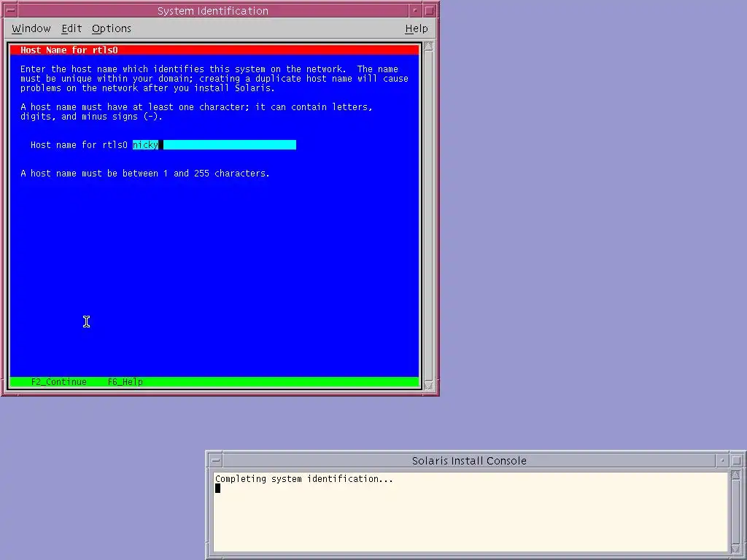This screenshot has width=747, height=560.
Task: Open Solaris Install Console window menu button
Action: tap(216, 461)
